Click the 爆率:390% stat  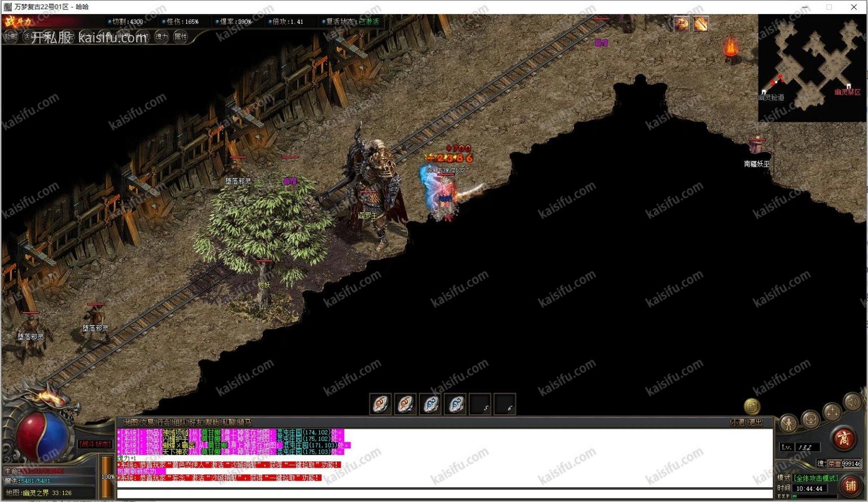pos(233,21)
